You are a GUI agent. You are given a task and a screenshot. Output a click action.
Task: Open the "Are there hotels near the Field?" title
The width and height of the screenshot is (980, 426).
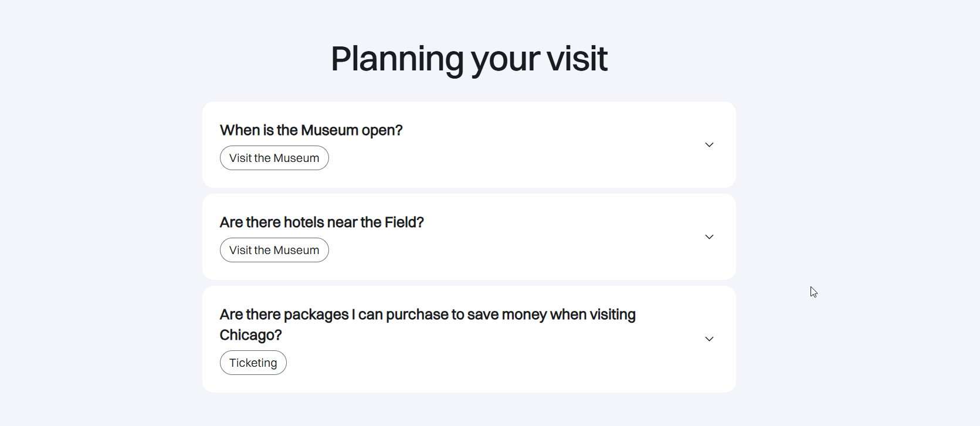321,222
